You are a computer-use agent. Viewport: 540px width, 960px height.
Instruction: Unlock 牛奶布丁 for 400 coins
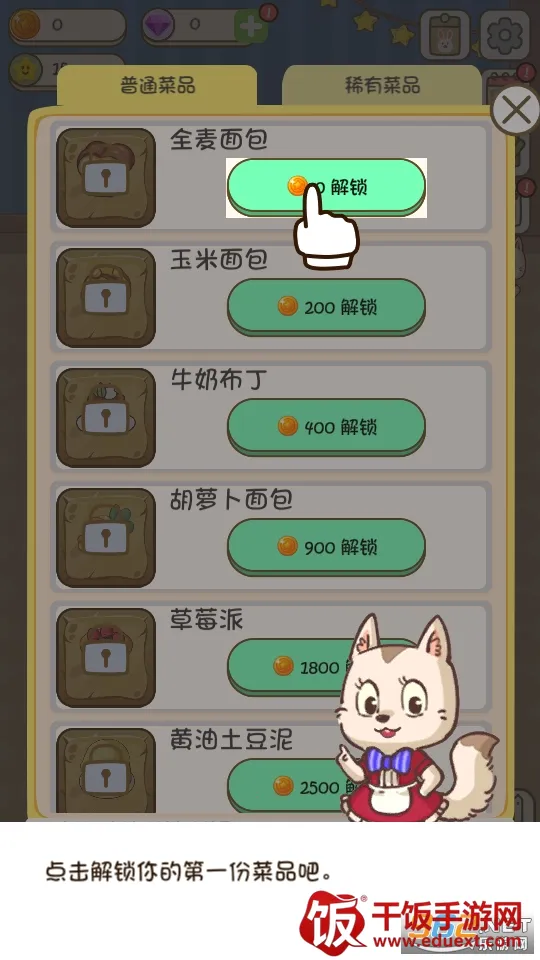click(326, 427)
